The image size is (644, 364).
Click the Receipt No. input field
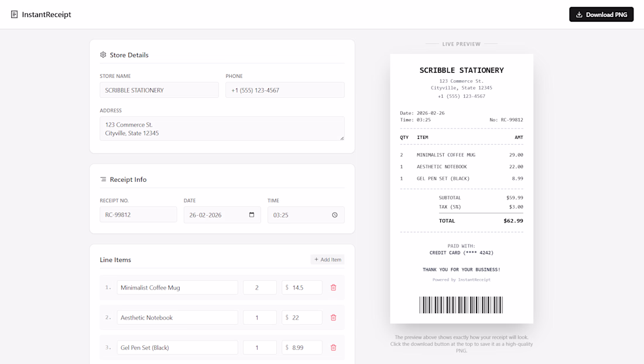point(138,215)
